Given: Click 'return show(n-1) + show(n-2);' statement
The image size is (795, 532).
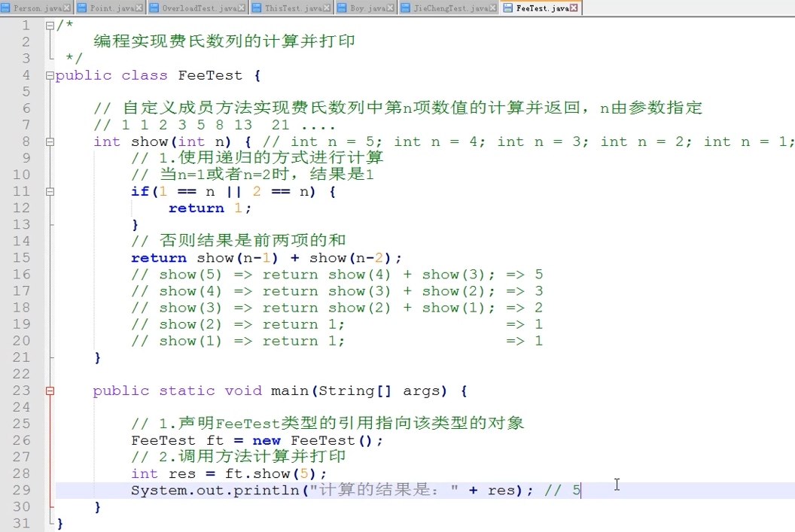Looking at the screenshot, I should (267, 258).
